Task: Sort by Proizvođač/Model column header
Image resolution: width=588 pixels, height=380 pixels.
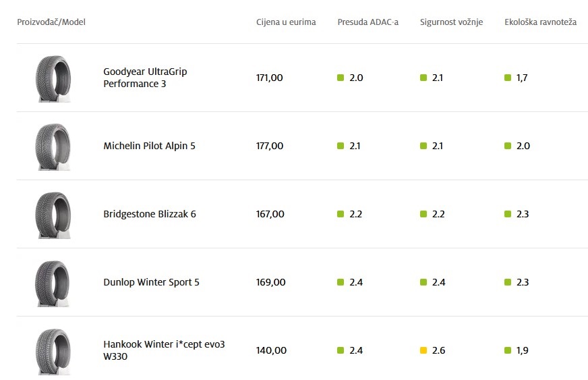Action: pyautogui.click(x=51, y=22)
